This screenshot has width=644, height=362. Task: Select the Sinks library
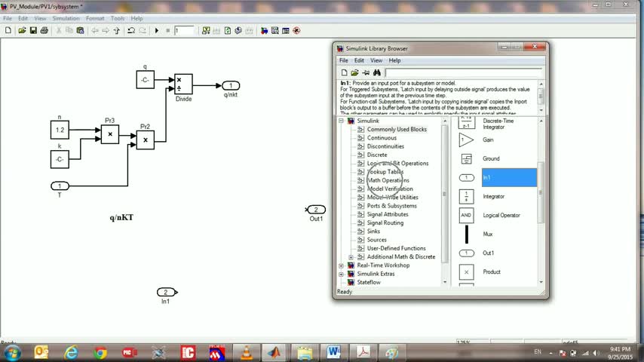pos(374,232)
